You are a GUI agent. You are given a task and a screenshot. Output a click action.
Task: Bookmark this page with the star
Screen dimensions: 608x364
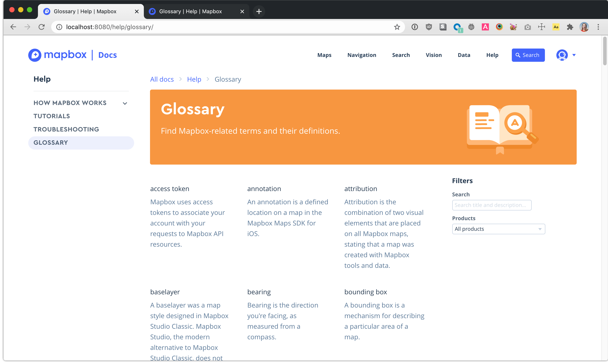click(397, 27)
